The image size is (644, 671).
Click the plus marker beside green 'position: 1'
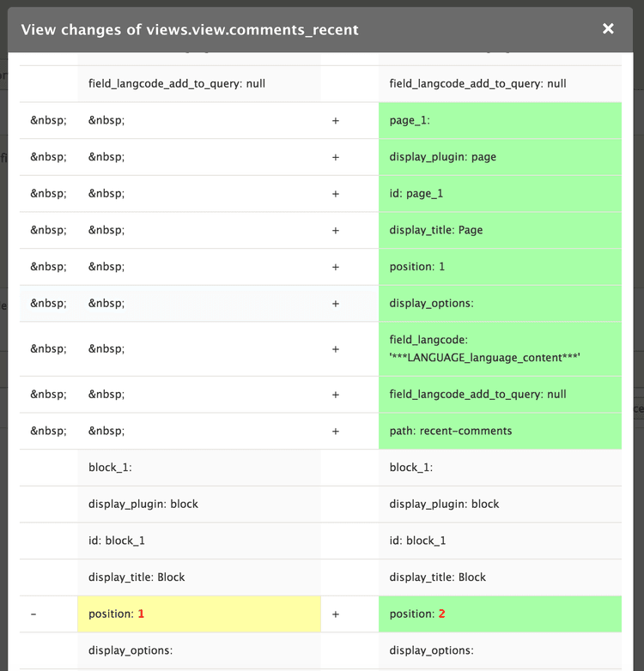click(336, 267)
